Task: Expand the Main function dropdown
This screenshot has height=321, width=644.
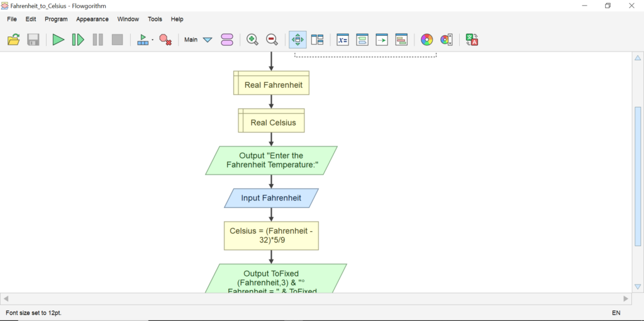Action: [x=208, y=40]
